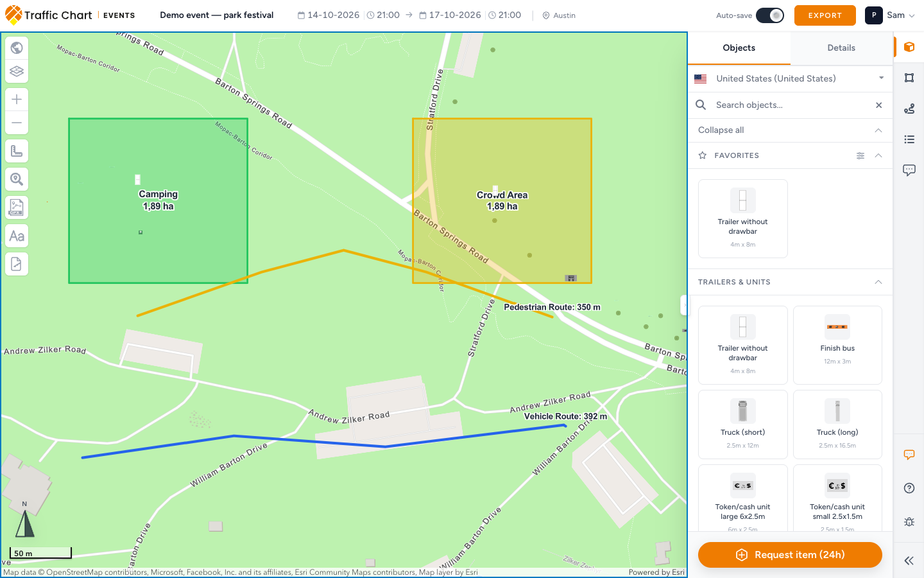Open the Powered by Esri link

point(656,572)
